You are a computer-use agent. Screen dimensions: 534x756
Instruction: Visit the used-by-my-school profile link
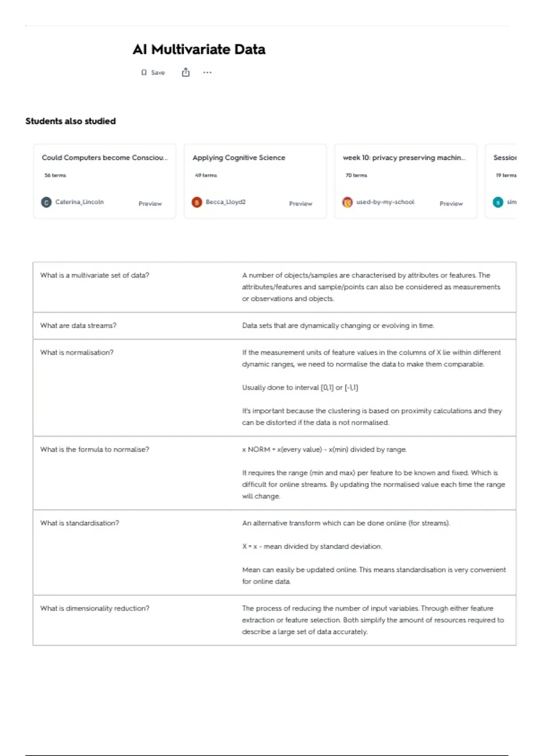tap(385, 202)
